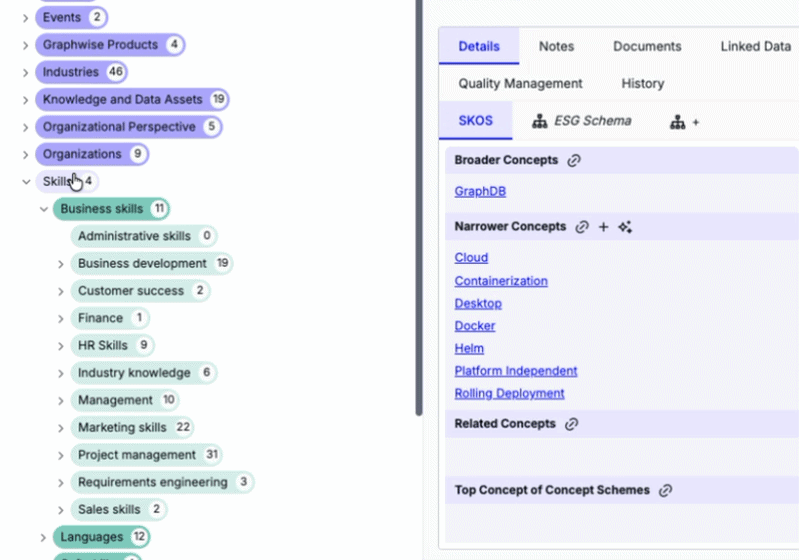Click link icon beside Top Concept of Concept Schemes
Screen dimensions: 799x560
[665, 490]
